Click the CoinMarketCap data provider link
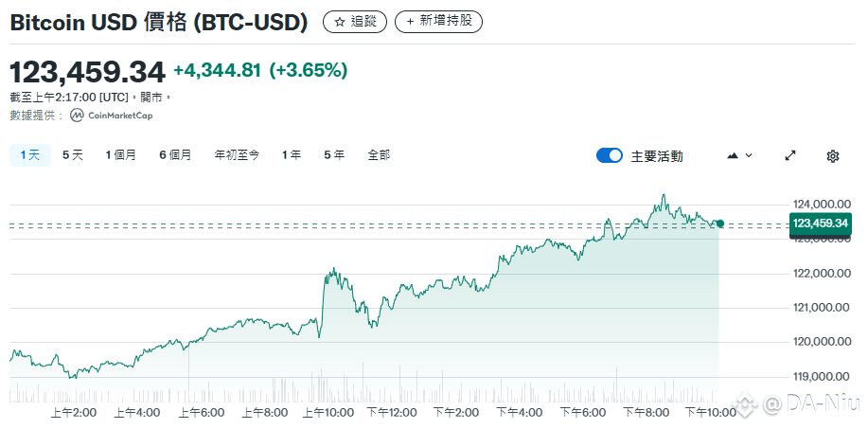This screenshot has height=429, width=868. [x=112, y=116]
